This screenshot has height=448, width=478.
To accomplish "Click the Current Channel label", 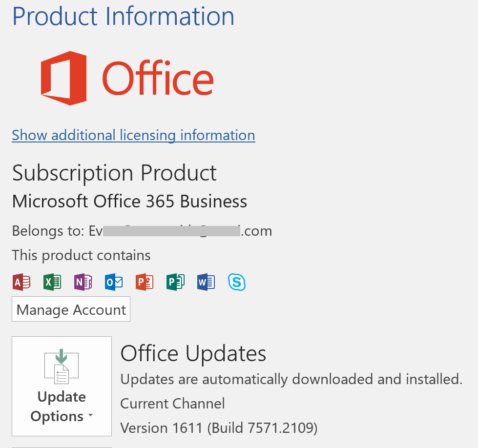I will pyautogui.click(x=172, y=403).
